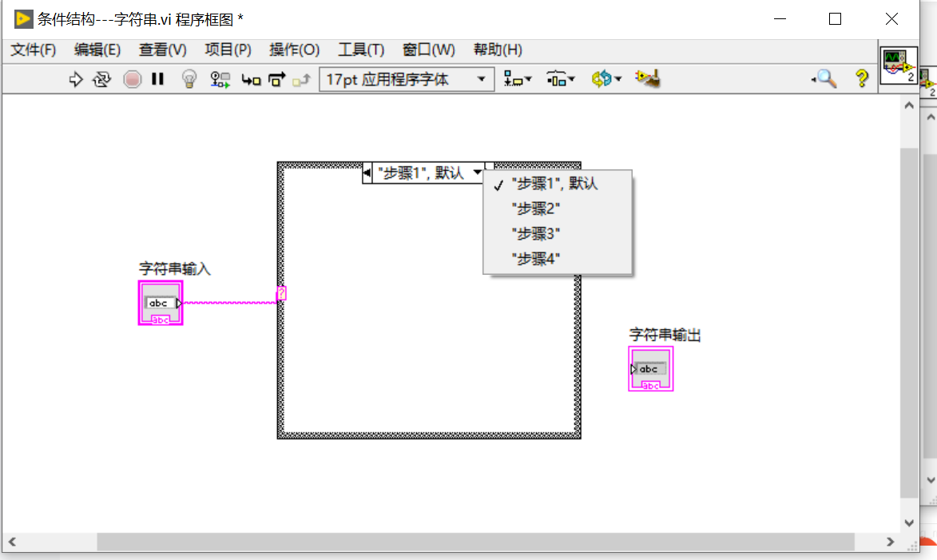Open the 编辑(E) menu
Image resolution: width=937 pixels, height=560 pixels.
point(97,50)
